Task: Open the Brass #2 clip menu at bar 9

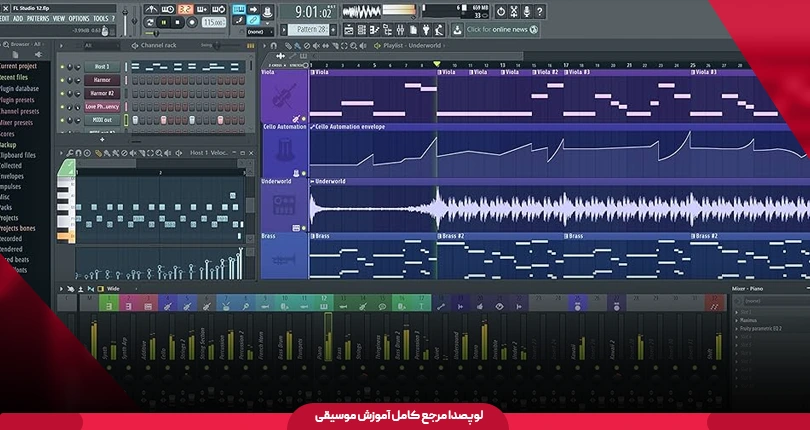Action: pos(440,236)
